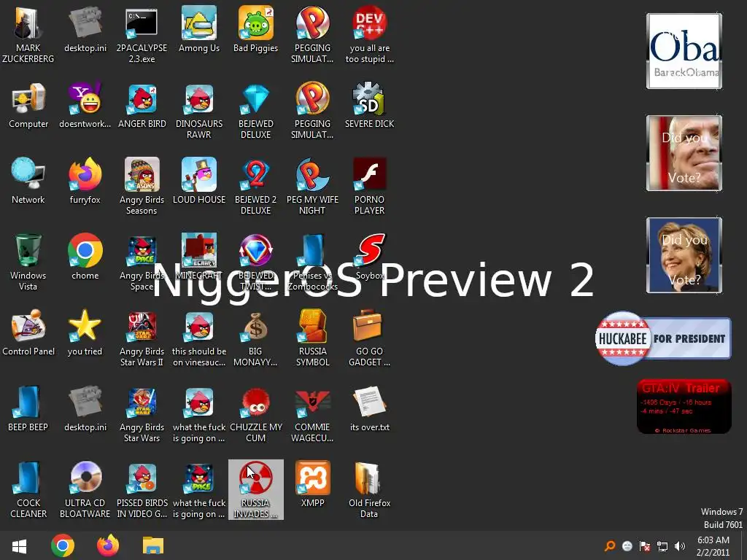Open File Explorer from the taskbar
Image resolution: width=747 pixels, height=560 pixels.
click(x=153, y=545)
